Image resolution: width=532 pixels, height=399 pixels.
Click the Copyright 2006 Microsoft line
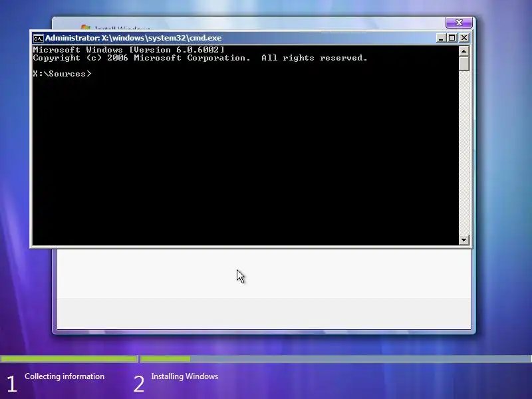tap(200, 58)
